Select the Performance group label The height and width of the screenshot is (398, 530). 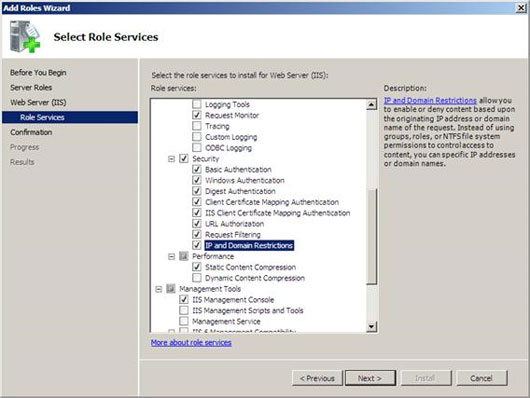213,256
